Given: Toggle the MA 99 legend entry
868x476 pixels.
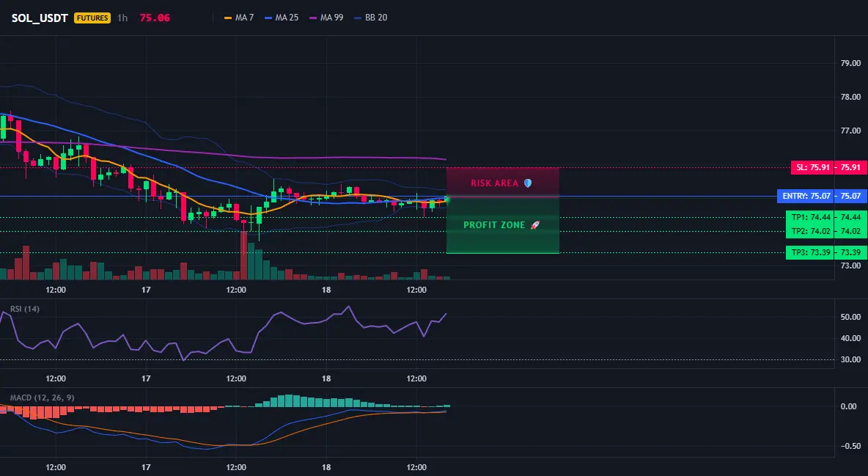Looking at the screenshot, I should (x=326, y=18).
